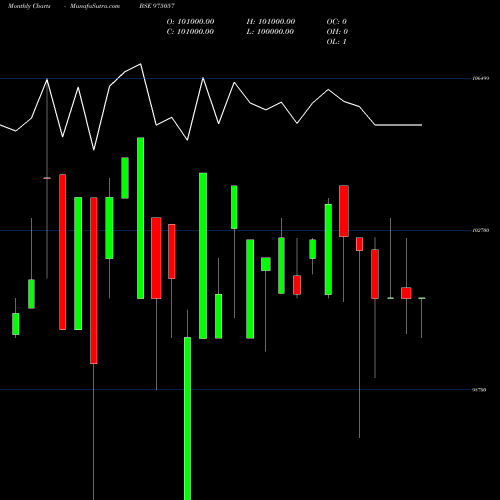Viewport: 500px width, 500px height.
Task: Select the low value 'L: 100000.00'
Action: (270, 32)
